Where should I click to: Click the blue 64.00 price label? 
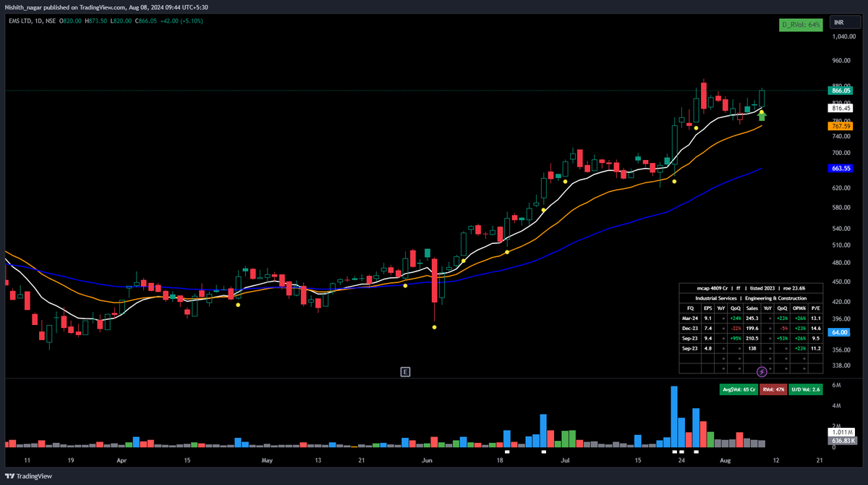click(x=840, y=332)
